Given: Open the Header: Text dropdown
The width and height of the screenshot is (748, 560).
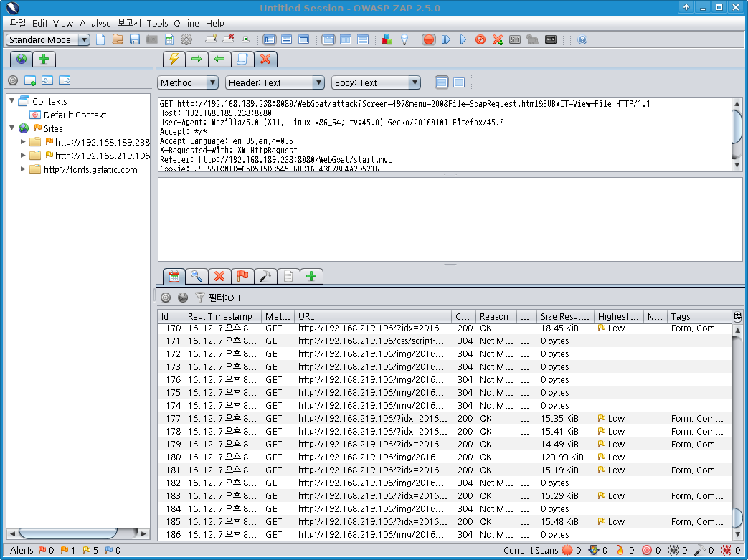Looking at the screenshot, I should [x=275, y=82].
